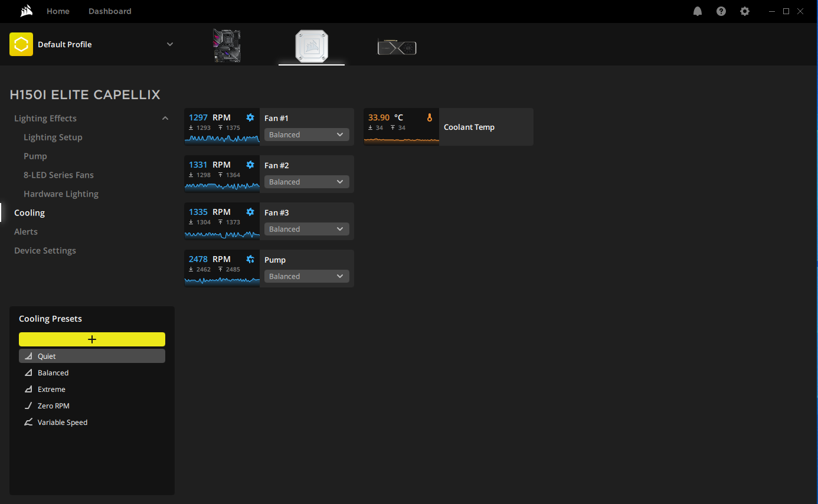Minimize the iCUE window

coord(773,11)
